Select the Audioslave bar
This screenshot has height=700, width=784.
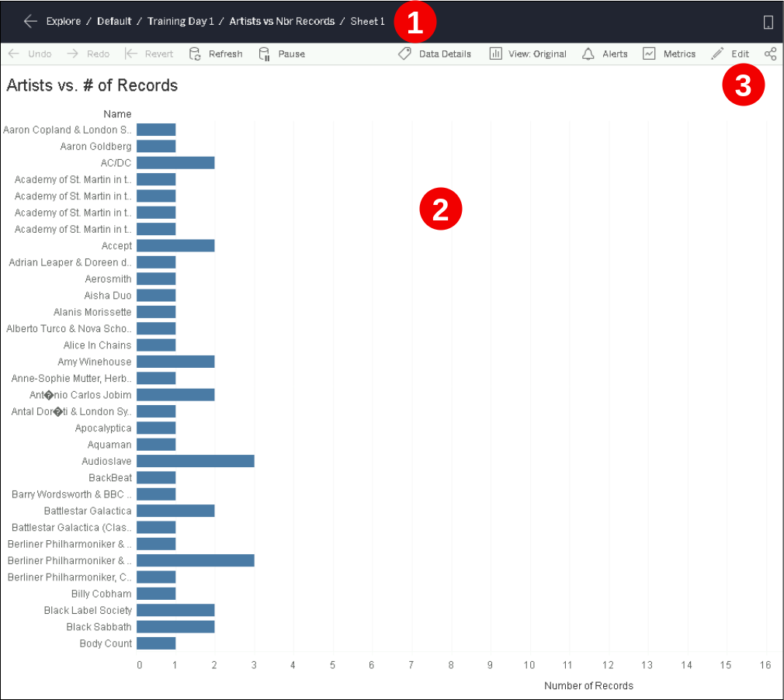[x=196, y=461]
